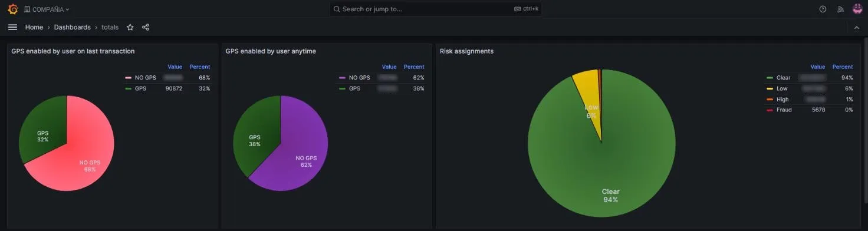Toggle GPS series in last transaction legend
This screenshot has width=868, height=231.
click(x=140, y=88)
